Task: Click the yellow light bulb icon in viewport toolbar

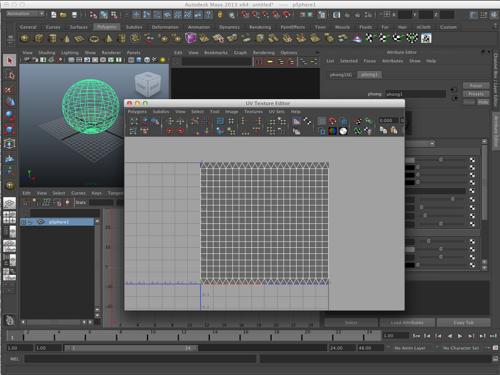Action: tap(163, 60)
